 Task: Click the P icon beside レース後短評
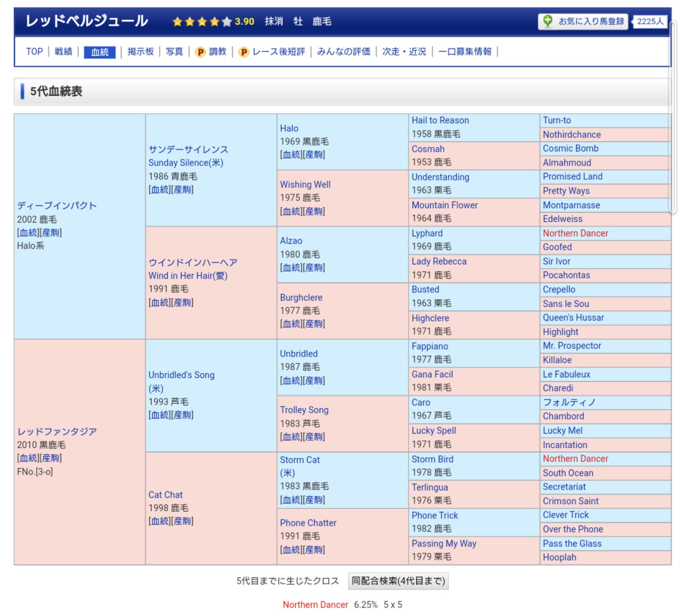(x=244, y=52)
